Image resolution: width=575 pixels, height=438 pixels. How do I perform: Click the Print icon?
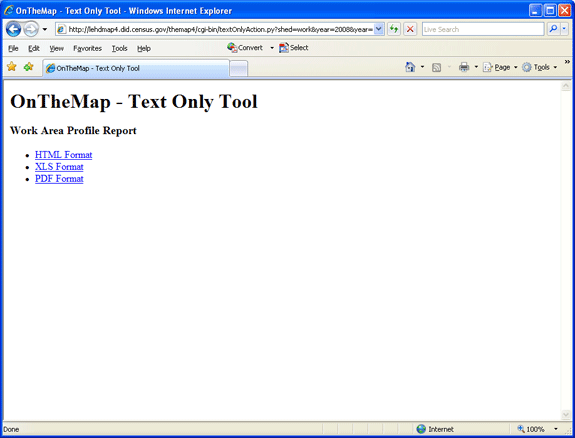[464, 67]
